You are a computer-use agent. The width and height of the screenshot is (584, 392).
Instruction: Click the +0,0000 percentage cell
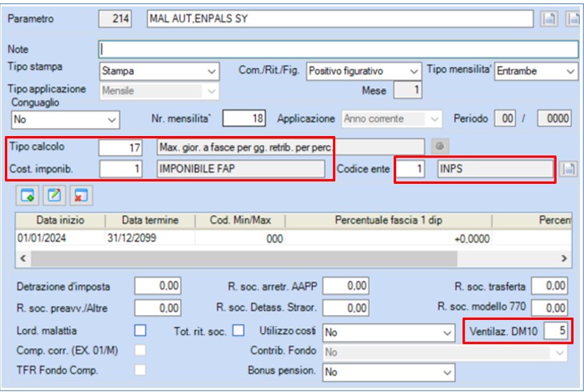pyautogui.click(x=389, y=238)
